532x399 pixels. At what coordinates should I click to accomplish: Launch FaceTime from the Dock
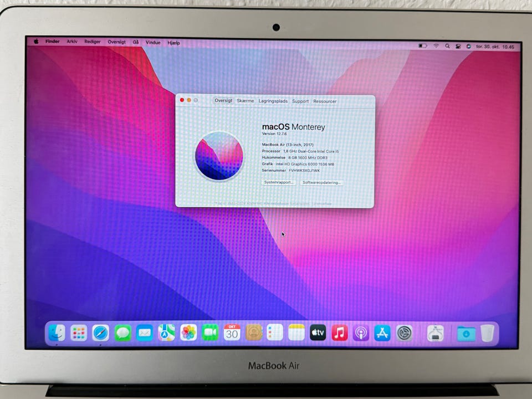[210, 332]
